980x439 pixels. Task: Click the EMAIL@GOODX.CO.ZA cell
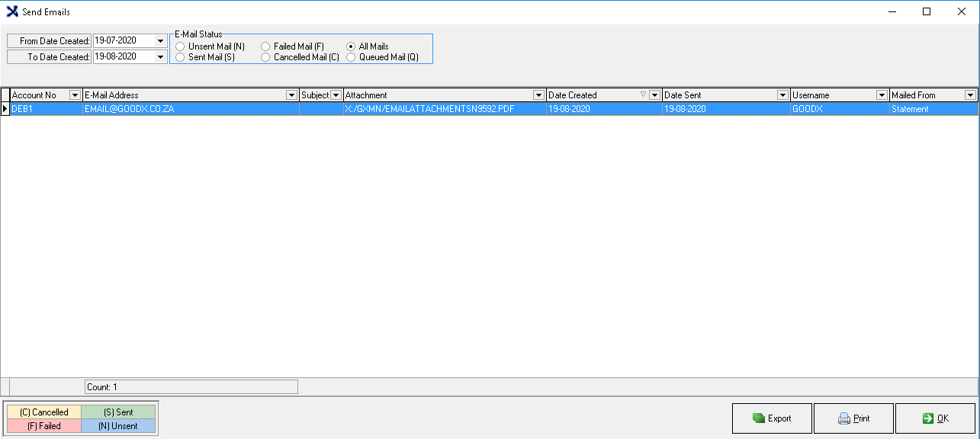[x=191, y=109]
